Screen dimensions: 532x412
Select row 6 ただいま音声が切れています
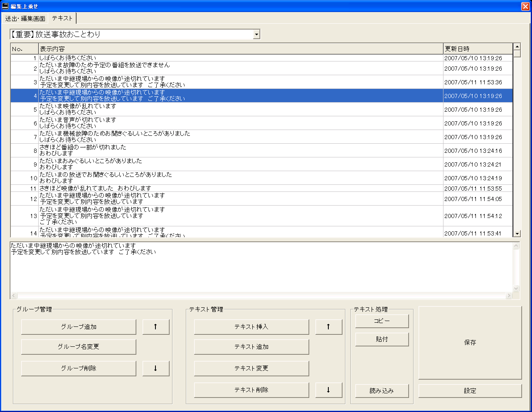point(261,123)
